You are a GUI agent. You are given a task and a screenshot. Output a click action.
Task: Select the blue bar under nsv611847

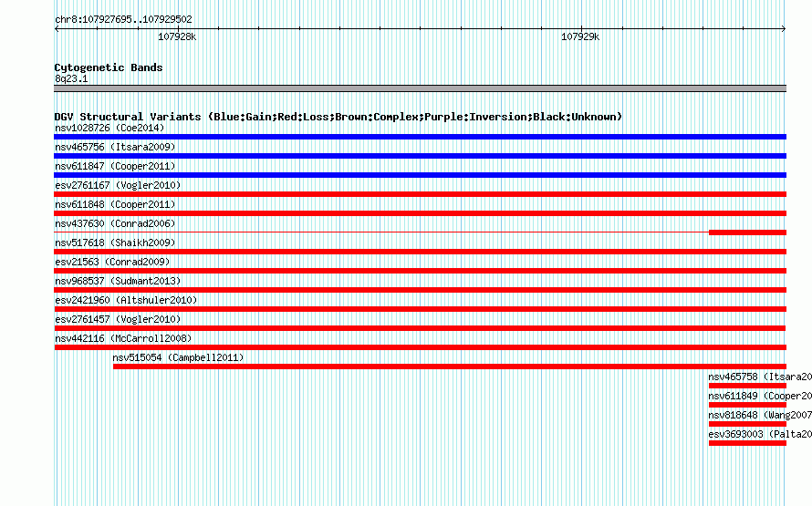[420, 175]
